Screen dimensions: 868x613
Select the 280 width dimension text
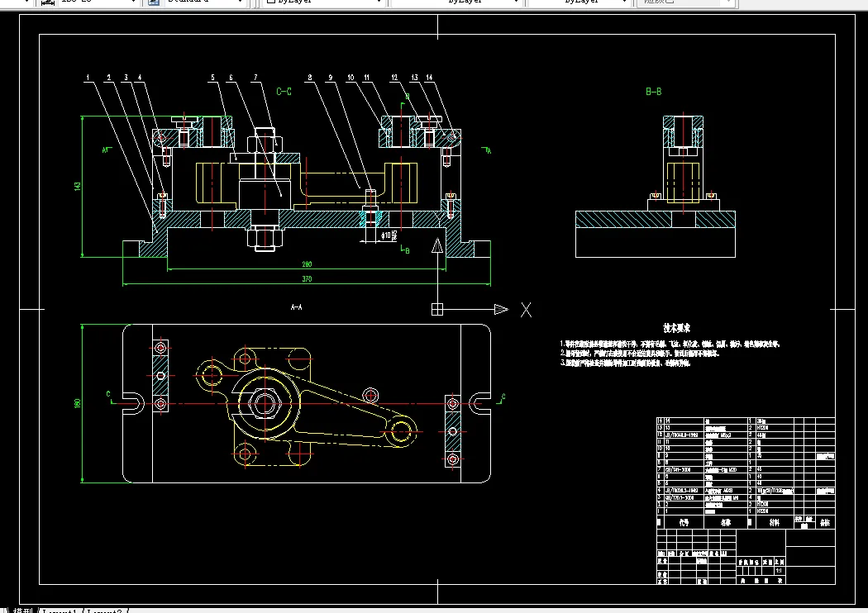point(307,264)
